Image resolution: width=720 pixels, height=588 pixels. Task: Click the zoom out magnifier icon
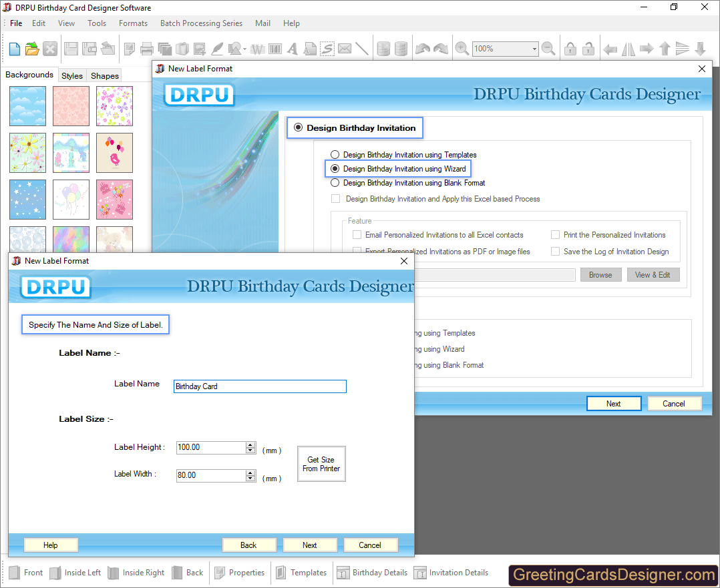(x=548, y=49)
